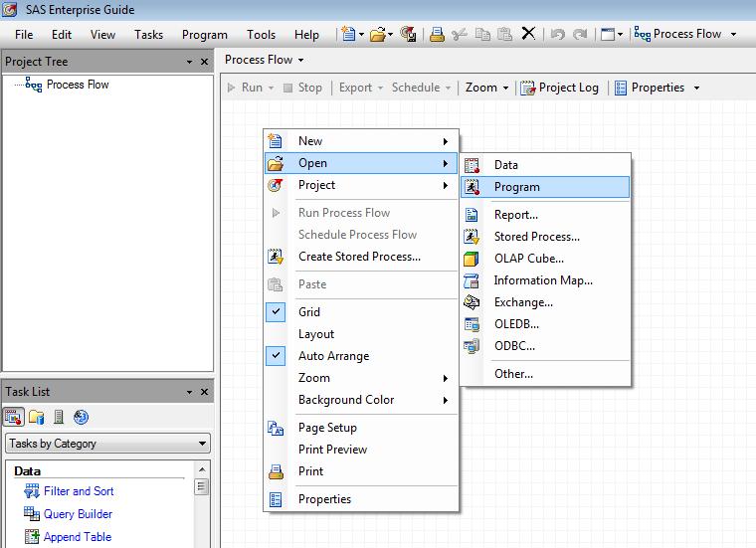This screenshot has height=548, width=756.
Task: Click the Cut scissors toolbar icon
Action: 460,34
